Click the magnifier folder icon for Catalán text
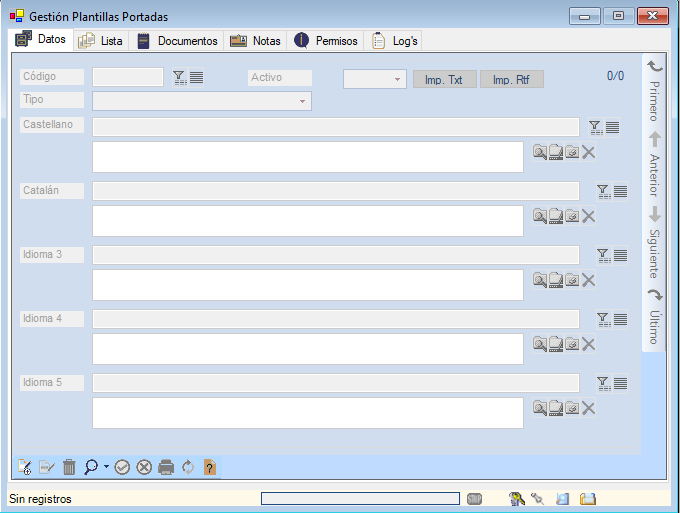 click(x=540, y=216)
